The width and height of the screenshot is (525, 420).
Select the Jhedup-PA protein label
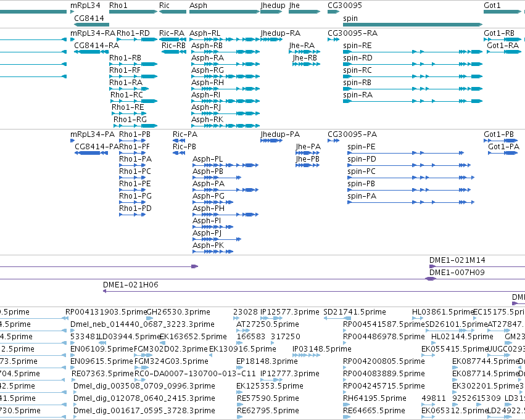click(x=280, y=134)
